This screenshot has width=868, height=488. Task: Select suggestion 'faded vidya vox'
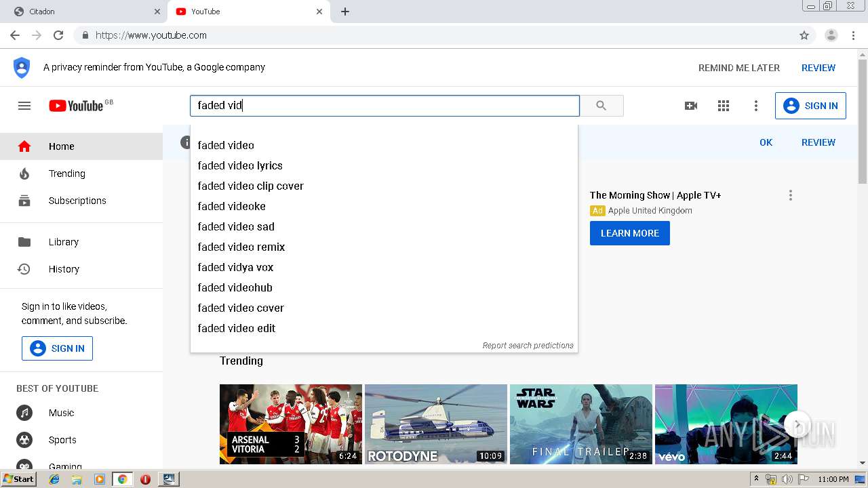pyautogui.click(x=384, y=267)
